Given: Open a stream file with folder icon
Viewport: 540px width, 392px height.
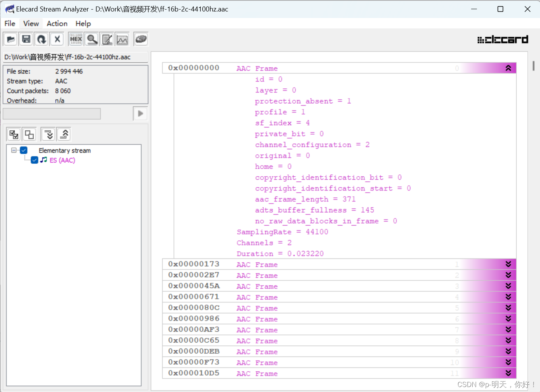Looking at the screenshot, I should click(10, 39).
